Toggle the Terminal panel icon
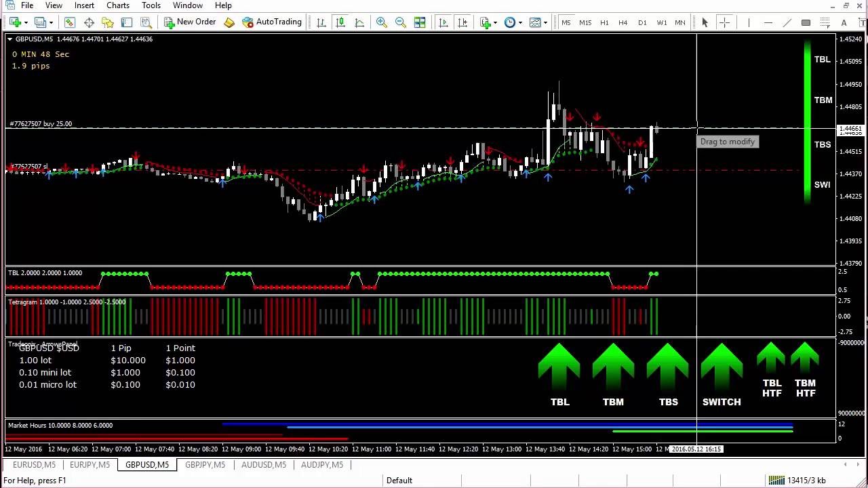The width and height of the screenshot is (868, 488). pos(127,22)
